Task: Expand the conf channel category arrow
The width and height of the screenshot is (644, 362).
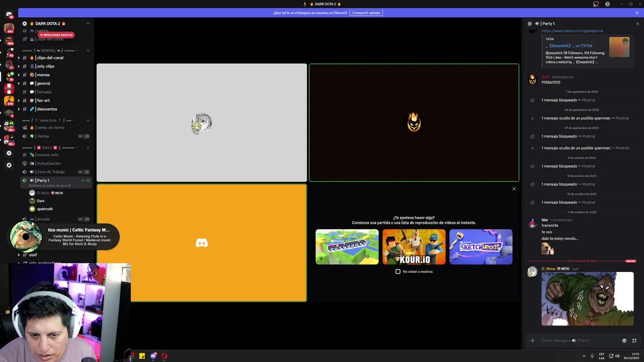Action: coord(19,255)
